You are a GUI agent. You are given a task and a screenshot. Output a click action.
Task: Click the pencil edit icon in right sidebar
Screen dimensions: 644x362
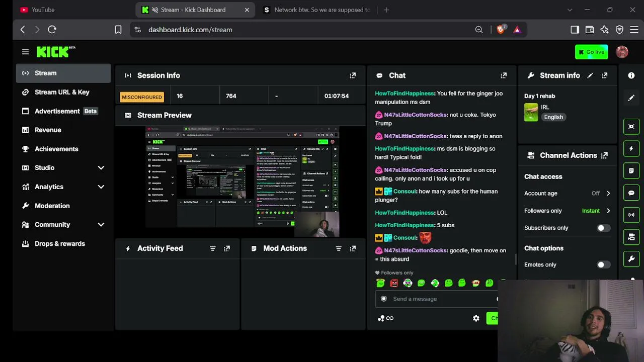tap(631, 98)
